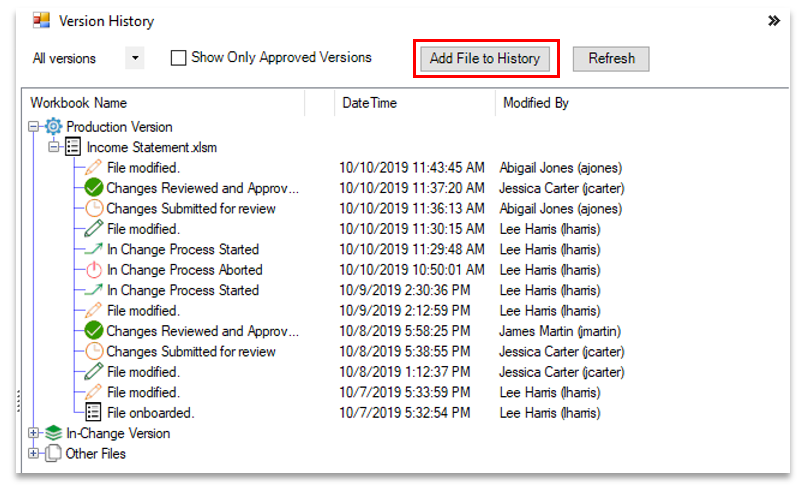This screenshot has height=494, width=808.
Task: Click the Version History app icon
Action: click(41, 21)
